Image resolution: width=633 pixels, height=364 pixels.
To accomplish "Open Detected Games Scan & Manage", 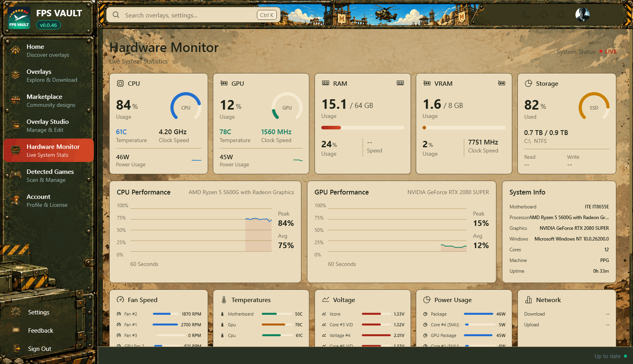I will [x=48, y=175].
